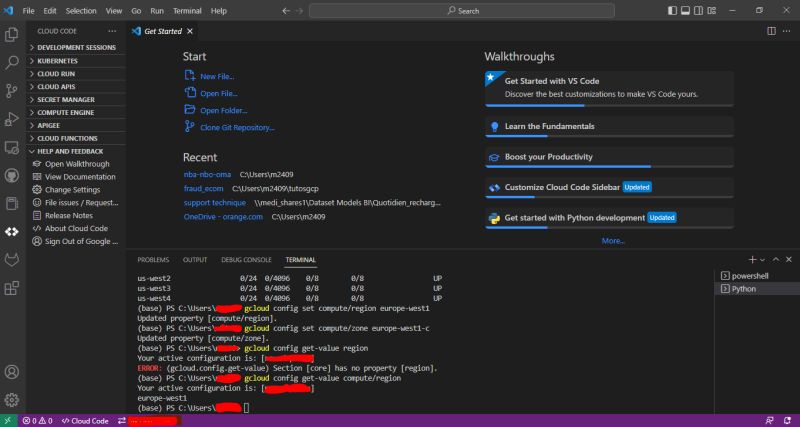Open the Terminal menu
Screen dimensions: 800x427
[x=187, y=11]
